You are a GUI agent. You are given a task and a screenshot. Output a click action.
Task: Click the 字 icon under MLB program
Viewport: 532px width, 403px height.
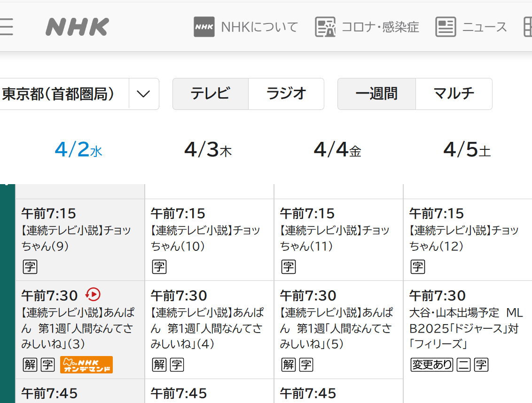481,365
